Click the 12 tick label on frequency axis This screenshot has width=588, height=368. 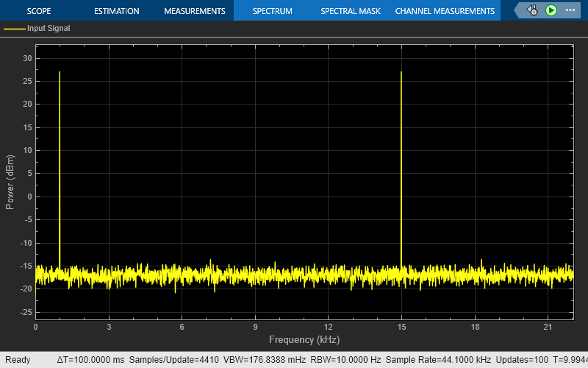click(x=328, y=327)
